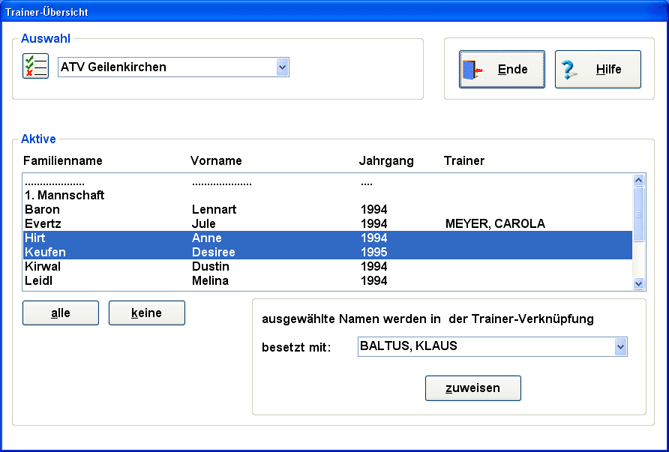Open the ATV Geilenkirchen club dropdown
This screenshot has width=669, height=452.
point(282,67)
